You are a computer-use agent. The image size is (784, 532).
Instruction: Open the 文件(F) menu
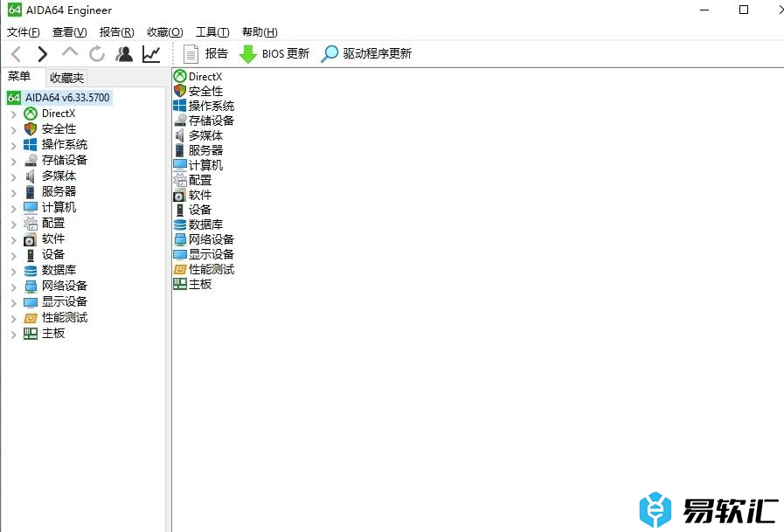23,32
